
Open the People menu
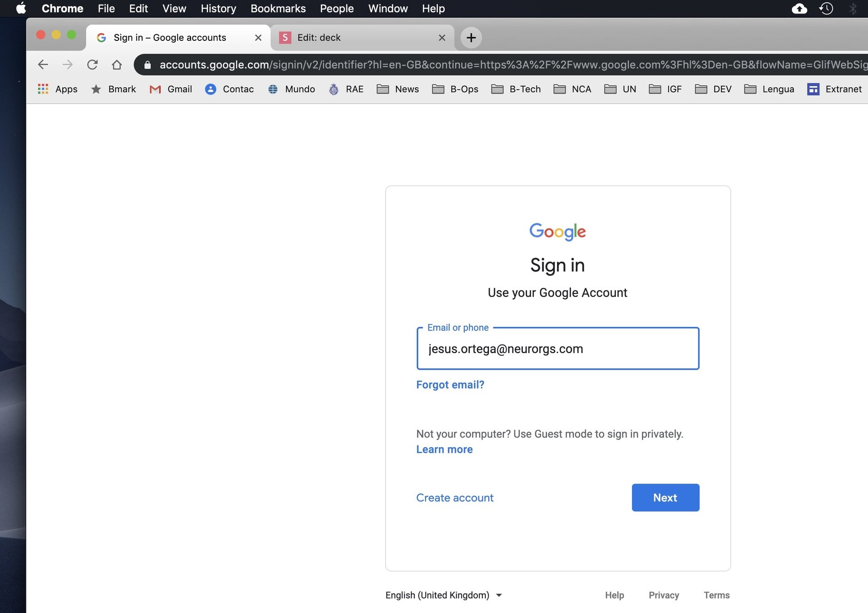[x=336, y=9]
